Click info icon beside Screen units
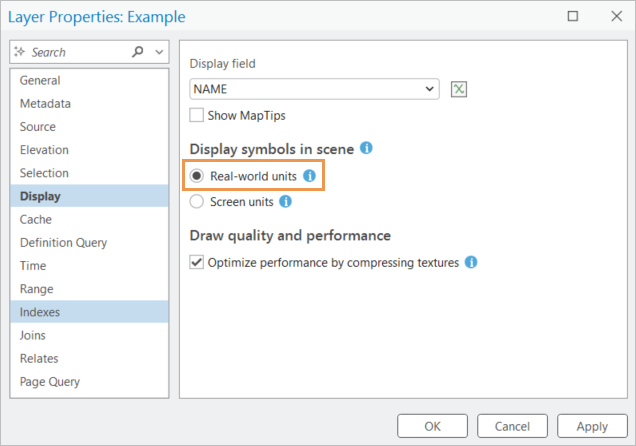636x446 pixels. click(285, 201)
